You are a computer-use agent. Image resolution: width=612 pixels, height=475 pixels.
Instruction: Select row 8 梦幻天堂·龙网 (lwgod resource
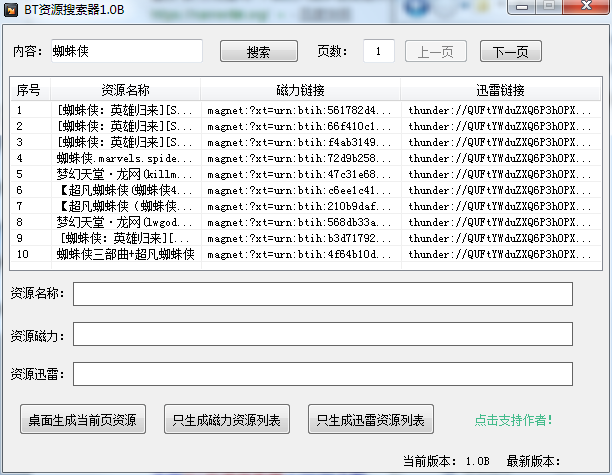(x=125, y=222)
